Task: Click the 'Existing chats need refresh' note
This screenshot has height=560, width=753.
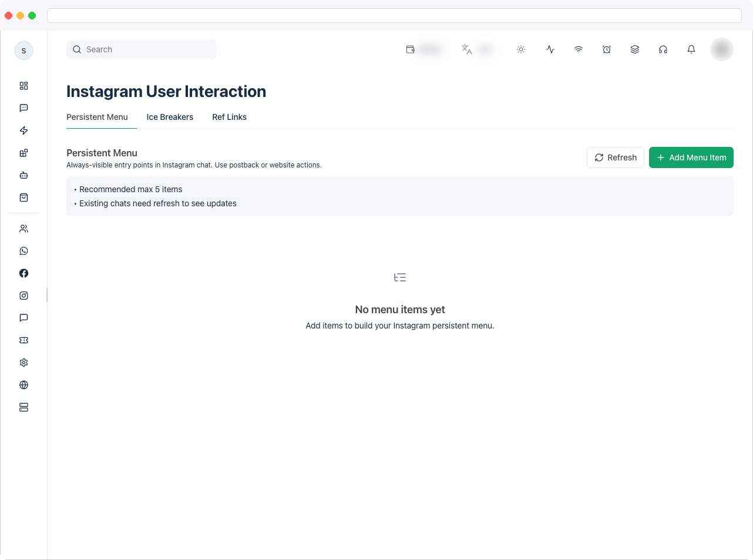Action: pyautogui.click(x=158, y=203)
